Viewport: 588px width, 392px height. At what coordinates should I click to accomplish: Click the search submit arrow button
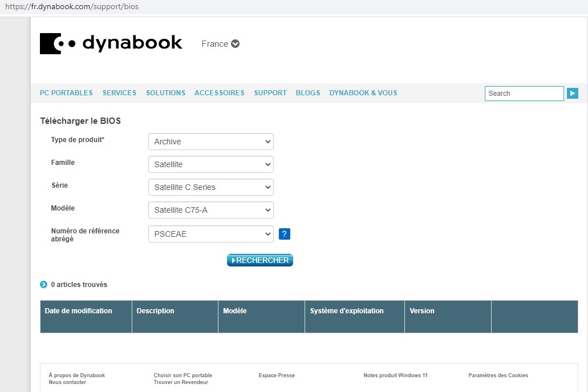point(572,94)
